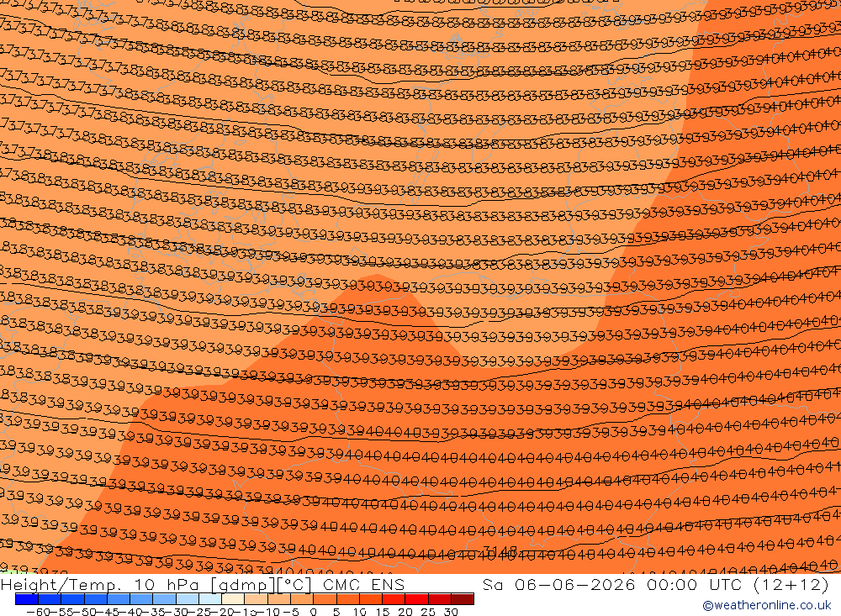The height and width of the screenshot is (616, 841).
Task: Click the darkest blue swatch at the legend's cold end
Action: (26, 599)
